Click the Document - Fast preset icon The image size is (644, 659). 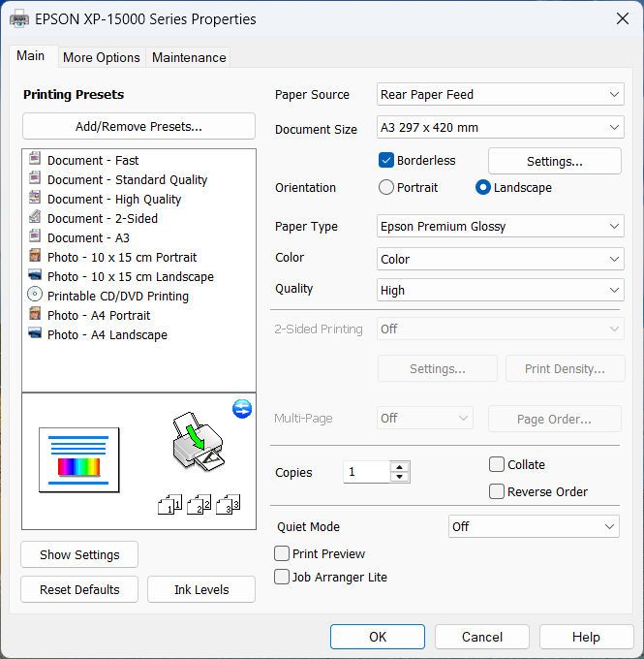pos(35,158)
